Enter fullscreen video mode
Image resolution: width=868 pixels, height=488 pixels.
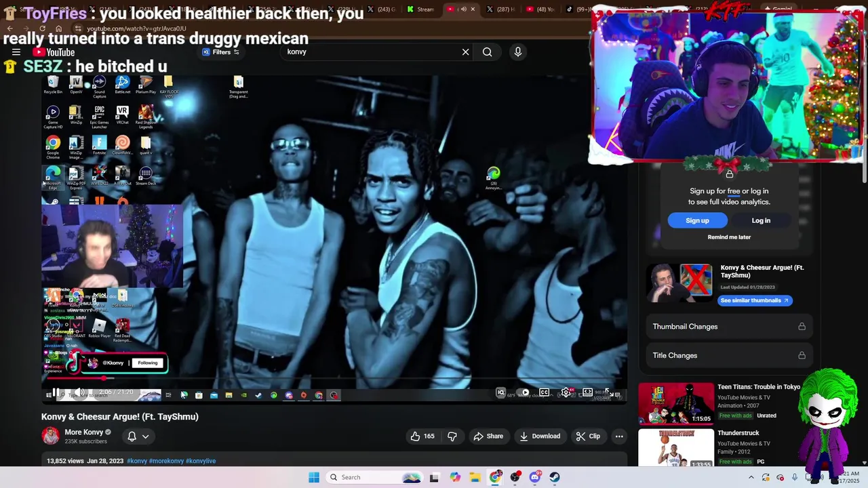[x=609, y=392]
